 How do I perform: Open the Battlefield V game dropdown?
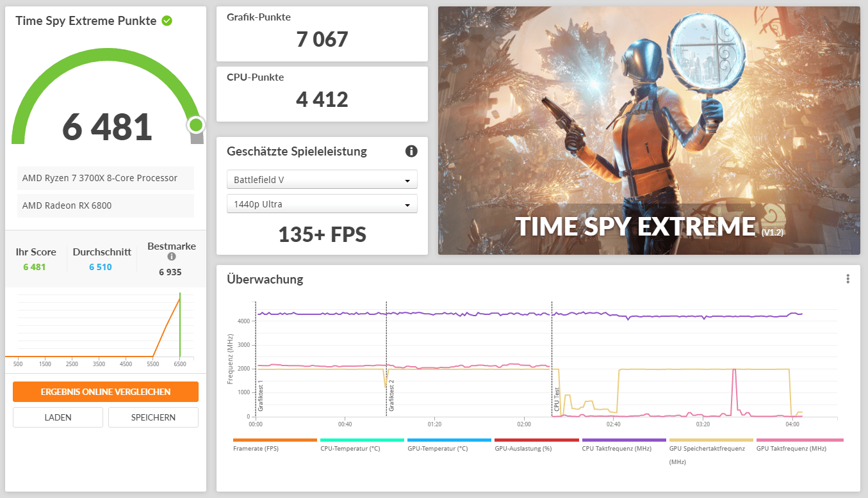[x=322, y=180]
